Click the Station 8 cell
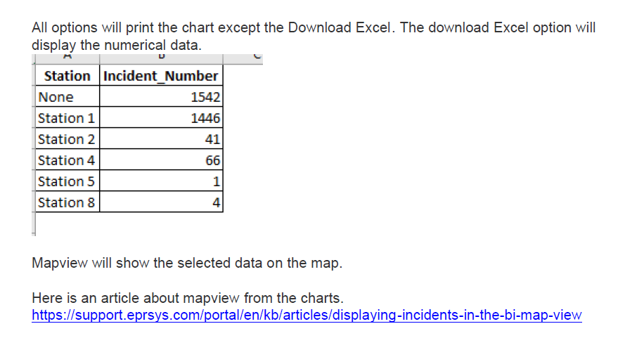Image resolution: width=644 pixels, height=357 pixels. (x=67, y=202)
